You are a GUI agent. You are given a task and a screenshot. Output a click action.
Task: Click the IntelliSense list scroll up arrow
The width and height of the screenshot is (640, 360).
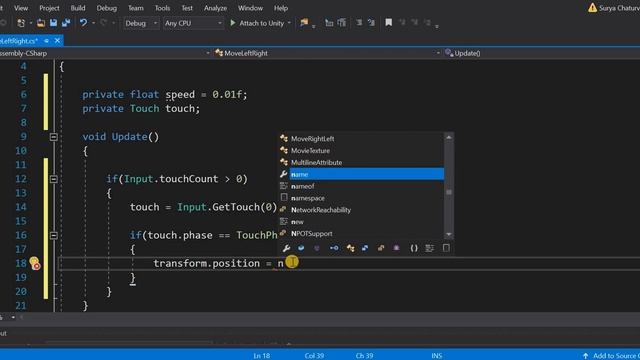[x=449, y=138]
